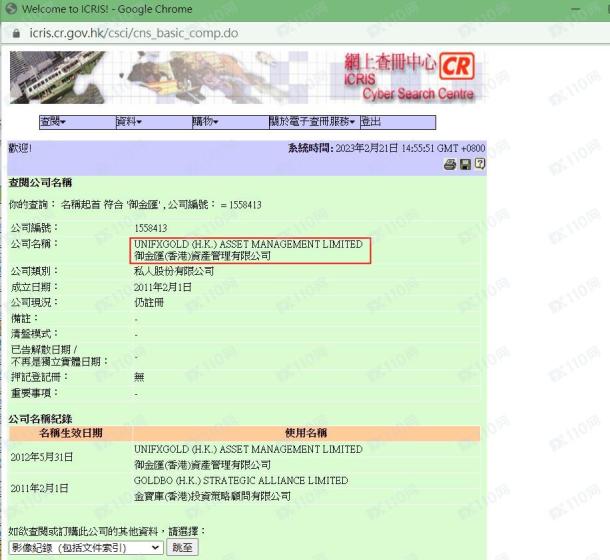Viewport: 610px width, 560px height.
Task: Click the name effective date in the GOLDBO row
Action: click(39, 488)
